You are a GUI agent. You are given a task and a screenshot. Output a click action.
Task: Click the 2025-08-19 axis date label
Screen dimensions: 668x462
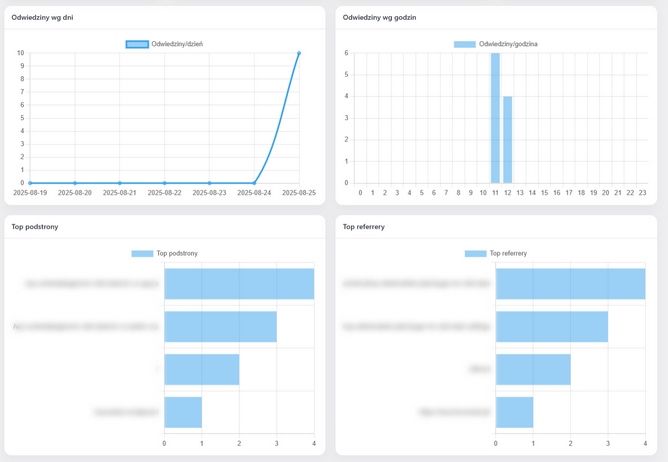[30, 193]
